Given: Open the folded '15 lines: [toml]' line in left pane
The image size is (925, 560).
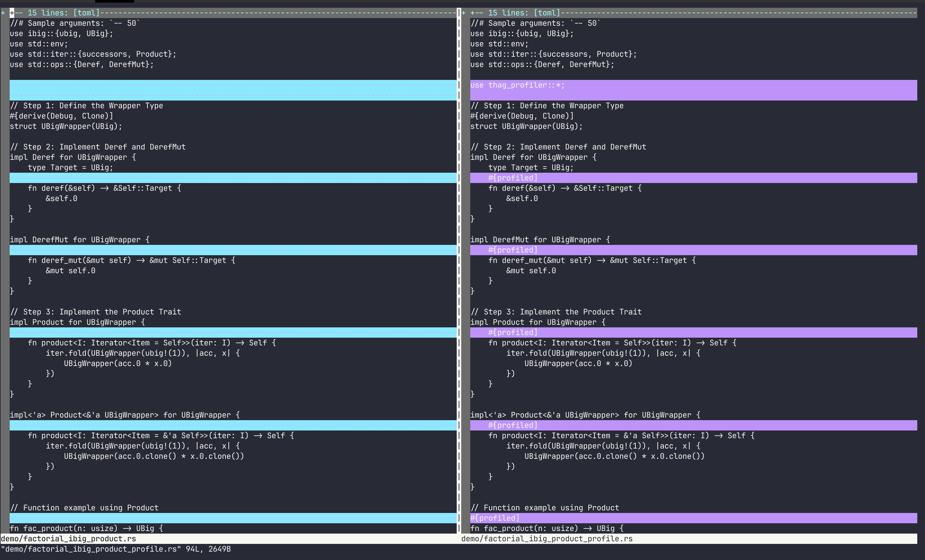Looking at the screenshot, I should (x=64, y=13).
